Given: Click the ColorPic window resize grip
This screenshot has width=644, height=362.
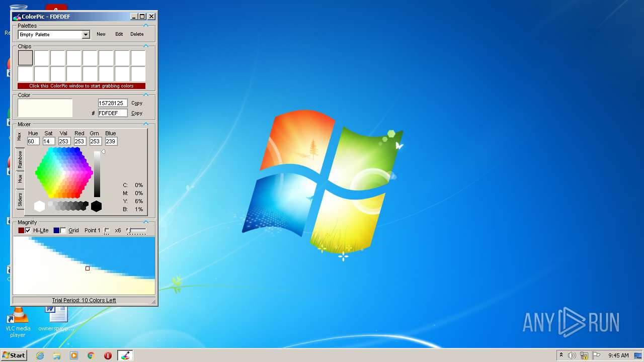Looking at the screenshot, I should (x=154, y=302).
